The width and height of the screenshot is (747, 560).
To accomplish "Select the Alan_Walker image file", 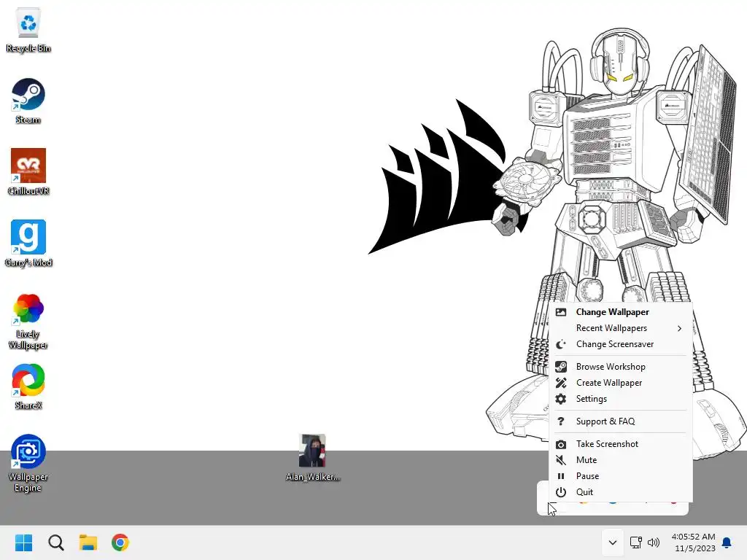I will 312,458.
